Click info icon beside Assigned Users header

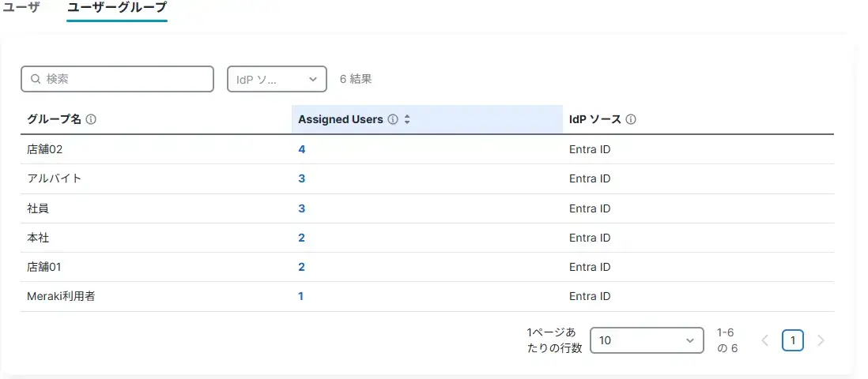click(x=393, y=120)
